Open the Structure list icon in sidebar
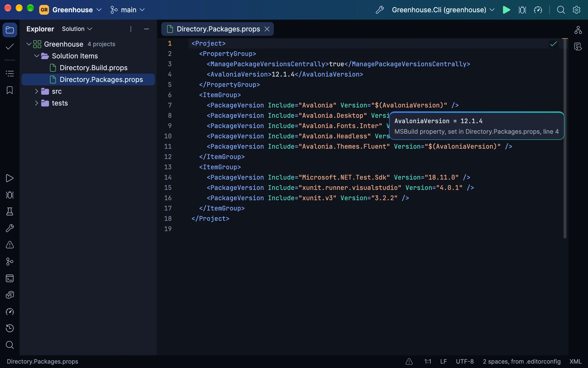Viewport: 588px width, 368px height. pyautogui.click(x=10, y=73)
